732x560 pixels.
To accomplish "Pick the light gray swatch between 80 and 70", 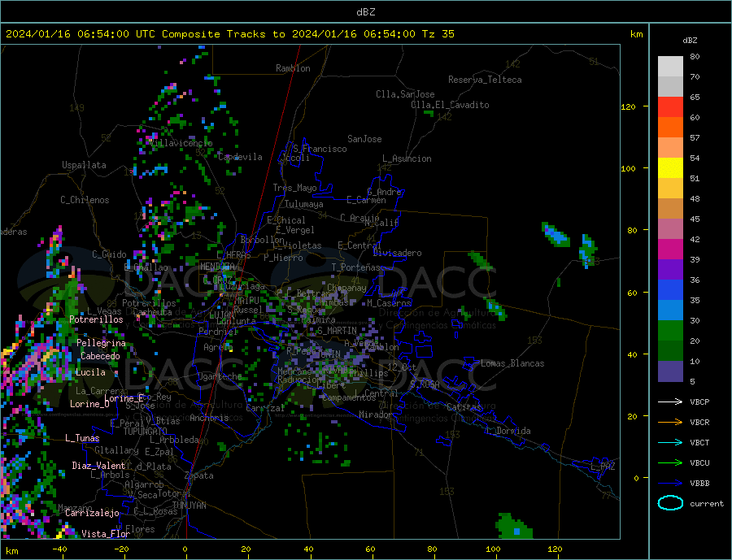I will coord(670,67).
